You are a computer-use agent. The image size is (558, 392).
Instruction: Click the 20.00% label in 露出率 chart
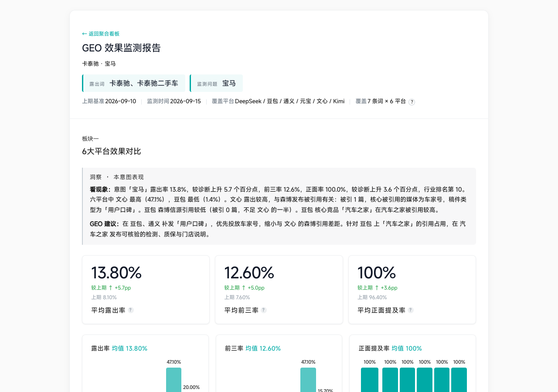(x=191, y=387)
